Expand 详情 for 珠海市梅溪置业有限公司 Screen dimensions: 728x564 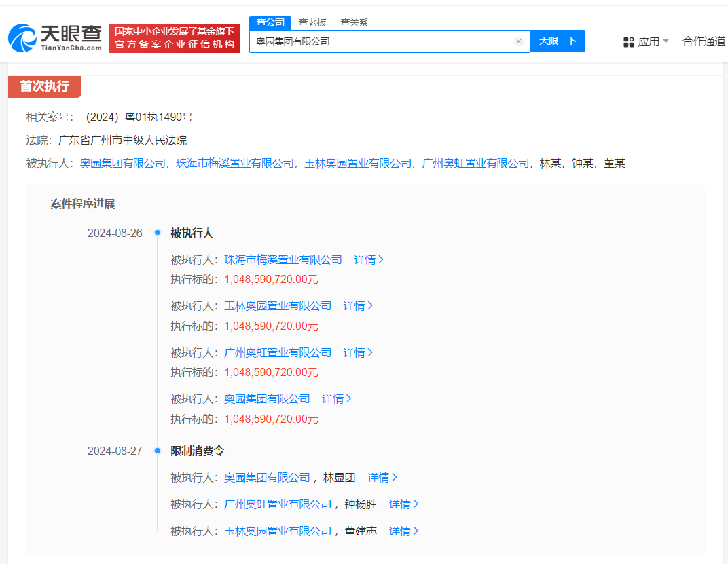[x=367, y=259]
